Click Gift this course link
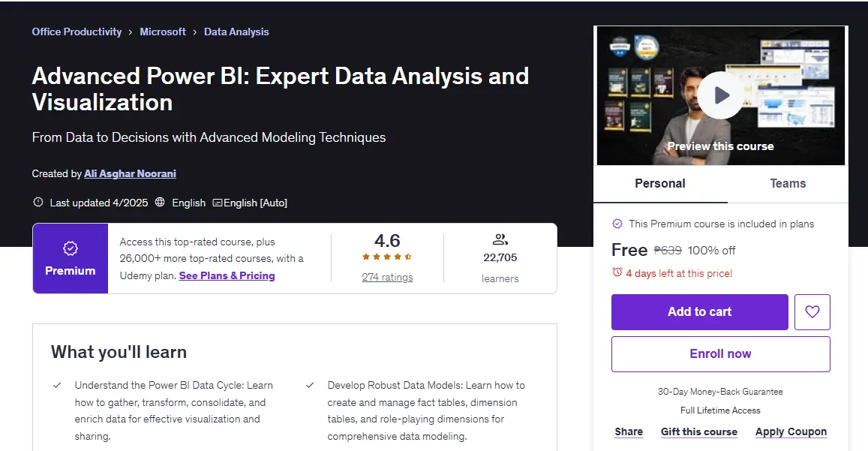Viewport: 868px width, 451px height. [x=699, y=431]
